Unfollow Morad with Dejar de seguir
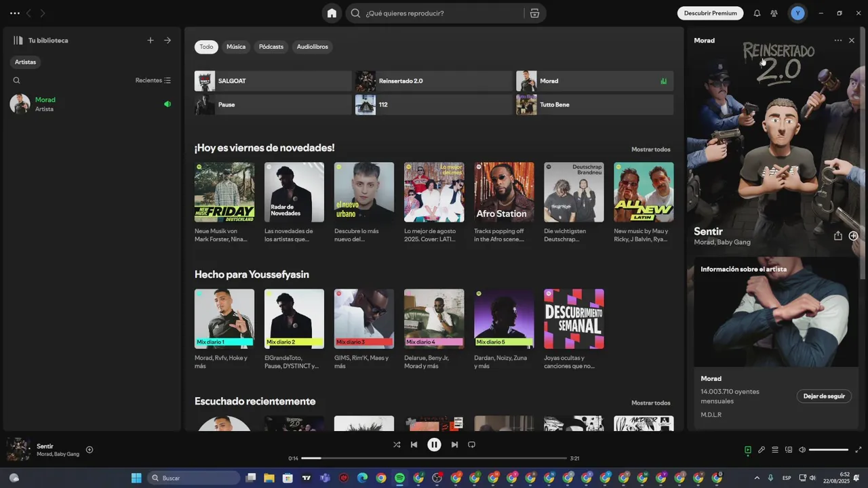The image size is (868, 488). point(824,396)
